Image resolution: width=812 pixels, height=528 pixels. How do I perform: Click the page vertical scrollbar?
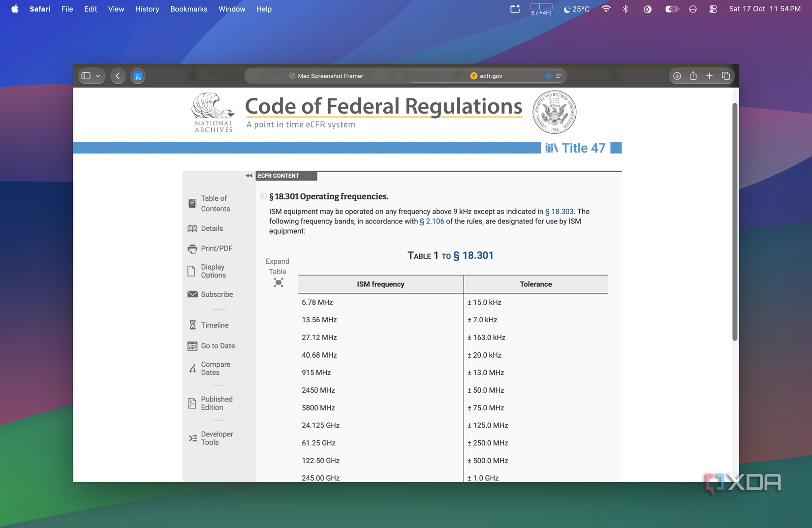pos(735,221)
